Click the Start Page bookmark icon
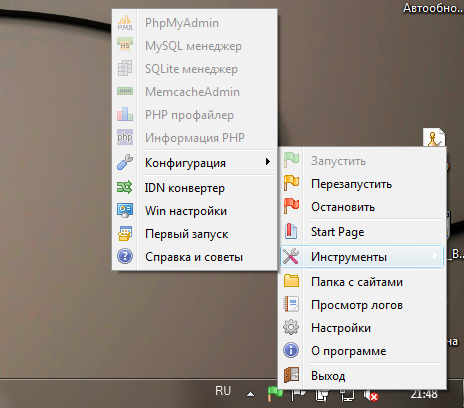The height and width of the screenshot is (408, 464). coord(291,231)
